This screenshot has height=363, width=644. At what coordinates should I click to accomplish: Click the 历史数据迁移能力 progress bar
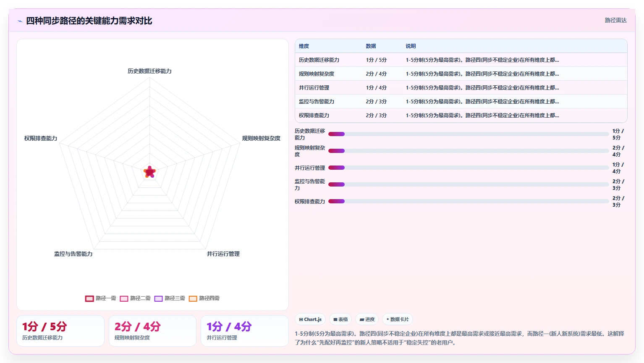[x=469, y=134]
